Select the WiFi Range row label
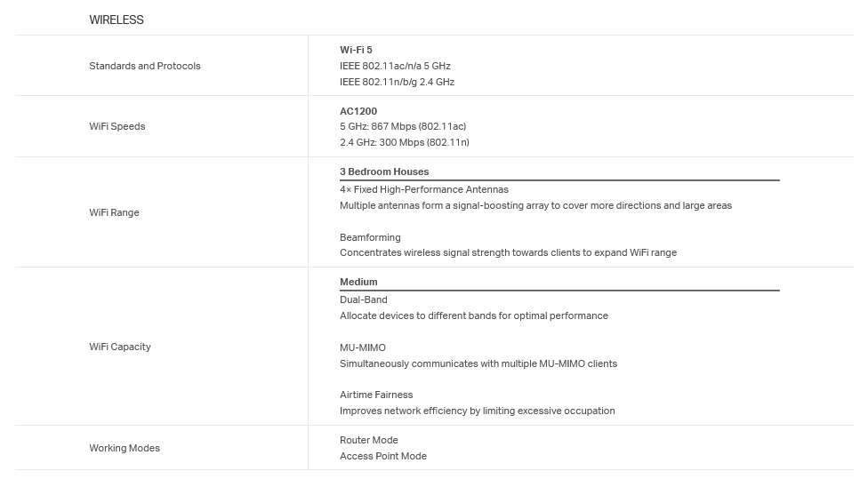This screenshot has height=479, width=868. click(114, 212)
